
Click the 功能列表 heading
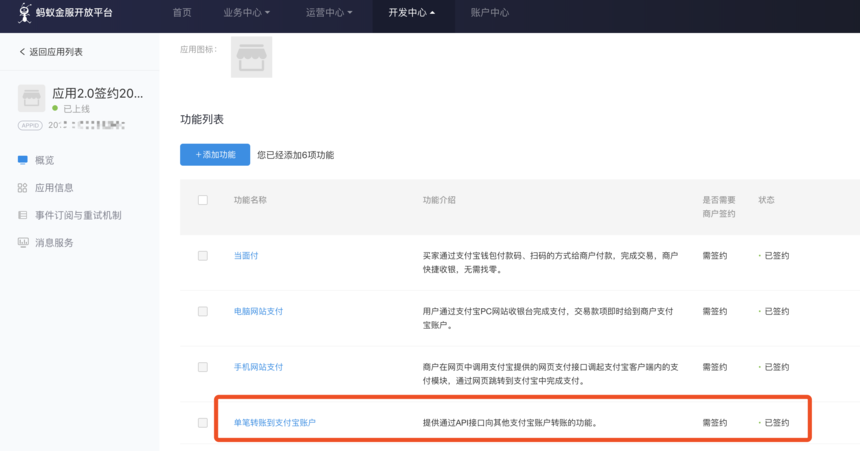coord(202,119)
